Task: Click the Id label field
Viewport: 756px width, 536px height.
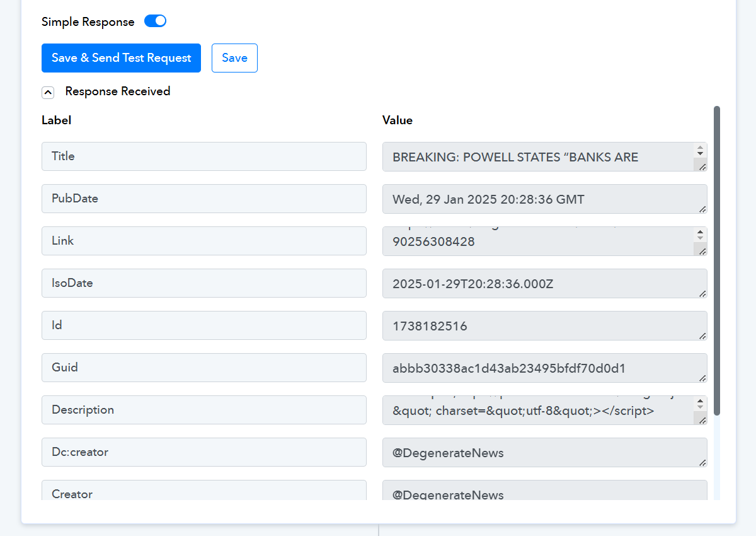Action: (204, 325)
